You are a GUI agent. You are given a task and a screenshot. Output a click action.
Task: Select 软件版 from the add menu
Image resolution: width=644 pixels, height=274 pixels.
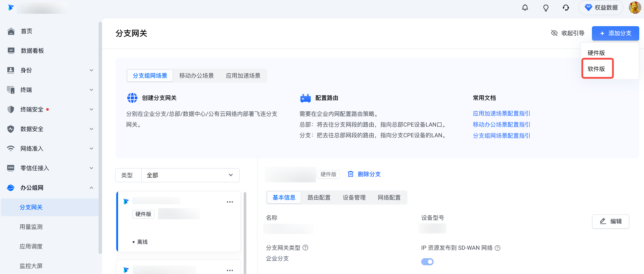(596, 69)
